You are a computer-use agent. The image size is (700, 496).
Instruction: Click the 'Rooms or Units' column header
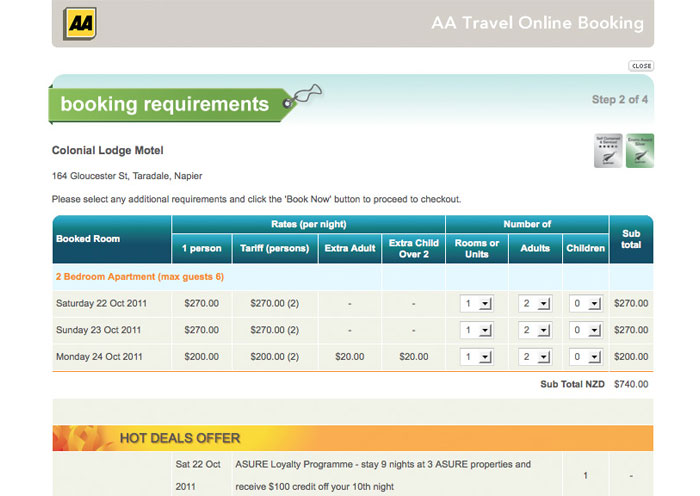(477, 249)
